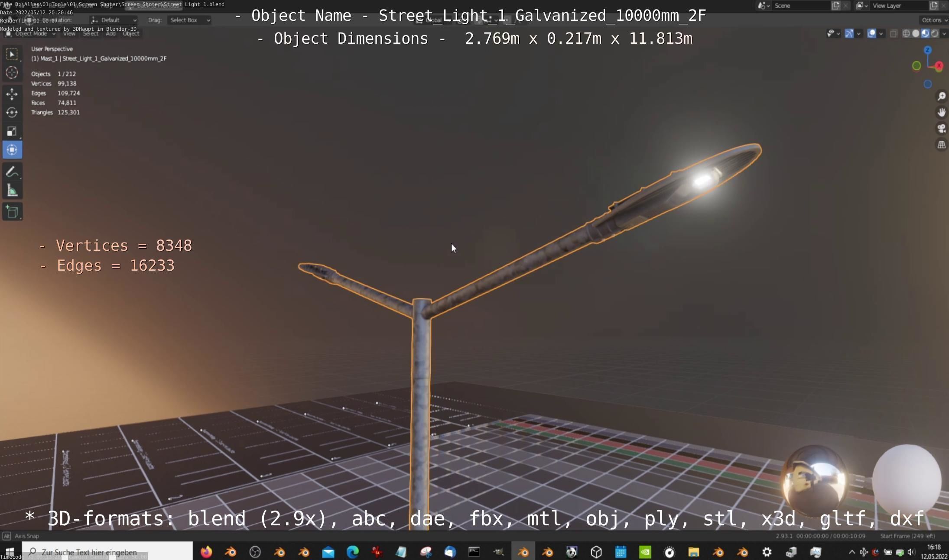Open File Explorer folder in taskbar
The width and height of the screenshot is (949, 560).
tap(694, 552)
